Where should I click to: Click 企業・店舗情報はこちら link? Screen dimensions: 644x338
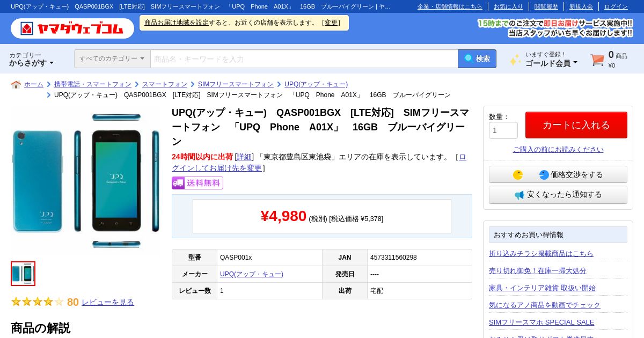click(x=450, y=6)
